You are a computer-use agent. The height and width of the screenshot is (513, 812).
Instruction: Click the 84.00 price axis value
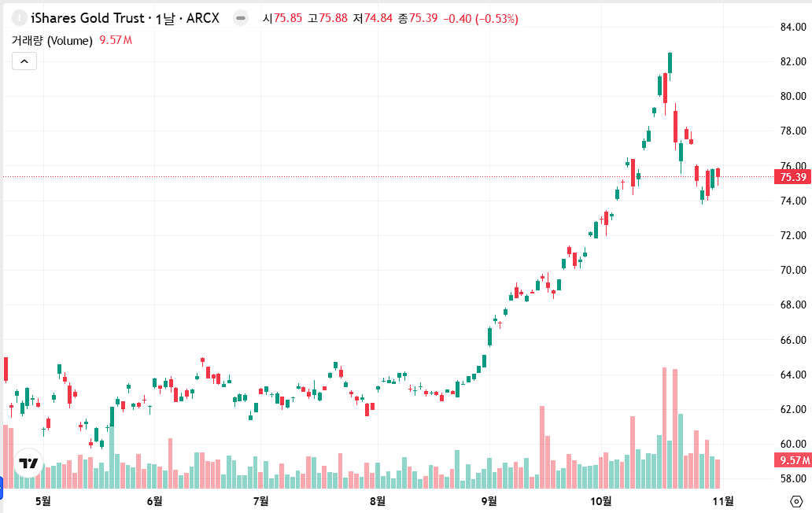[x=793, y=27]
